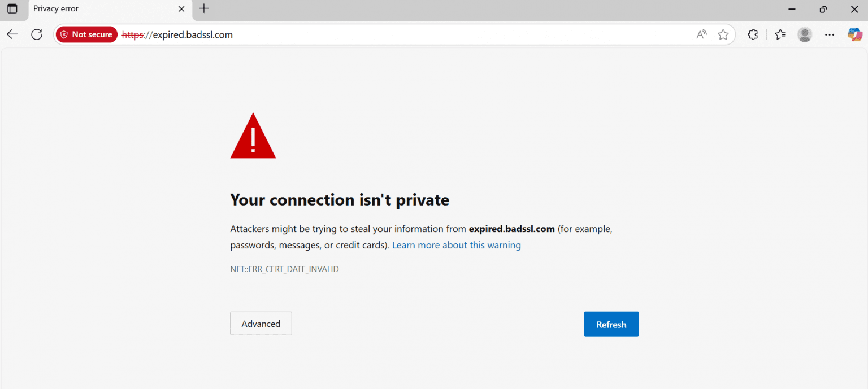
Task: Add page to favorites with the star icon
Action: [x=723, y=34]
